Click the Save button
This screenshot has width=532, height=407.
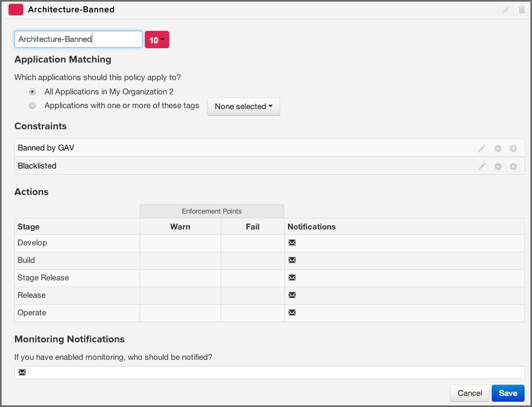[508, 393]
